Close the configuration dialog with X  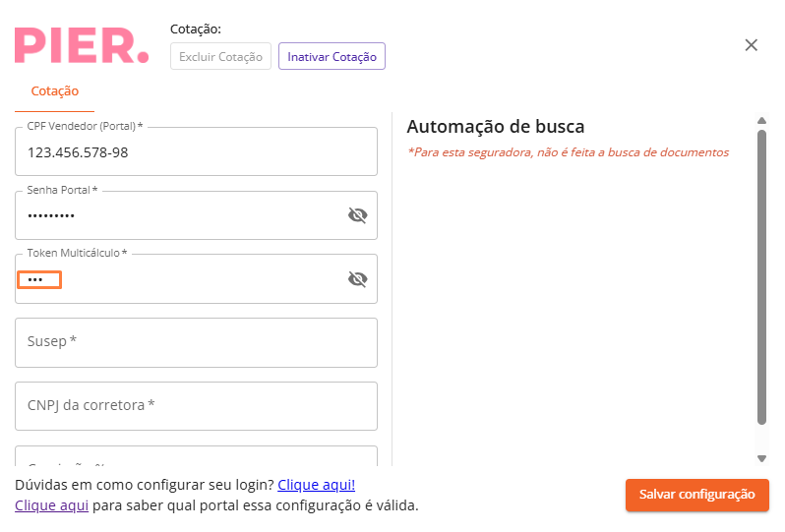(x=752, y=45)
